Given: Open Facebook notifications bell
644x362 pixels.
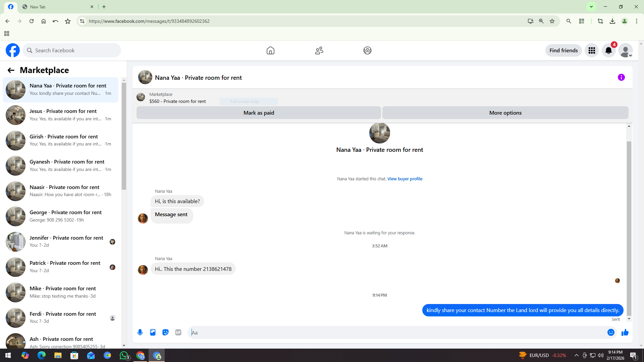Looking at the screenshot, I should pos(608,51).
